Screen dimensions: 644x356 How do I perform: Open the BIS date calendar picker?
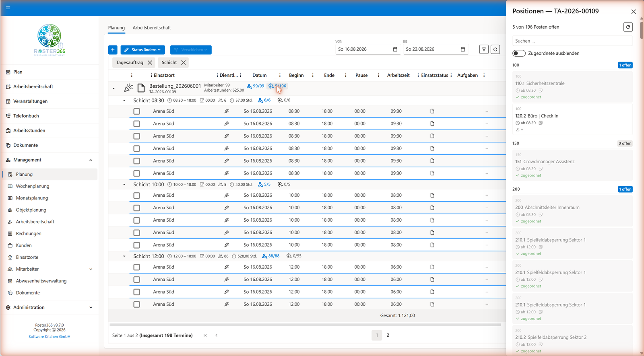coord(463,49)
